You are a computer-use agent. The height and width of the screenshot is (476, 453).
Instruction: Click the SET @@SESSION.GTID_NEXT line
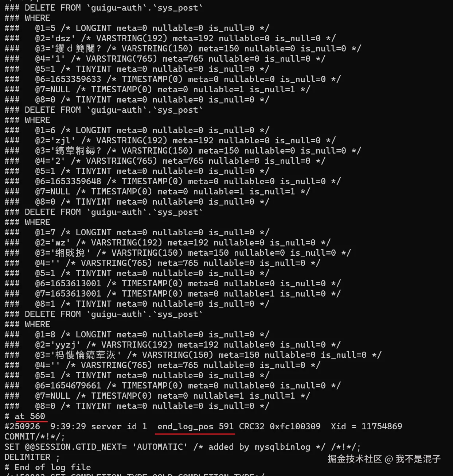(x=183, y=447)
